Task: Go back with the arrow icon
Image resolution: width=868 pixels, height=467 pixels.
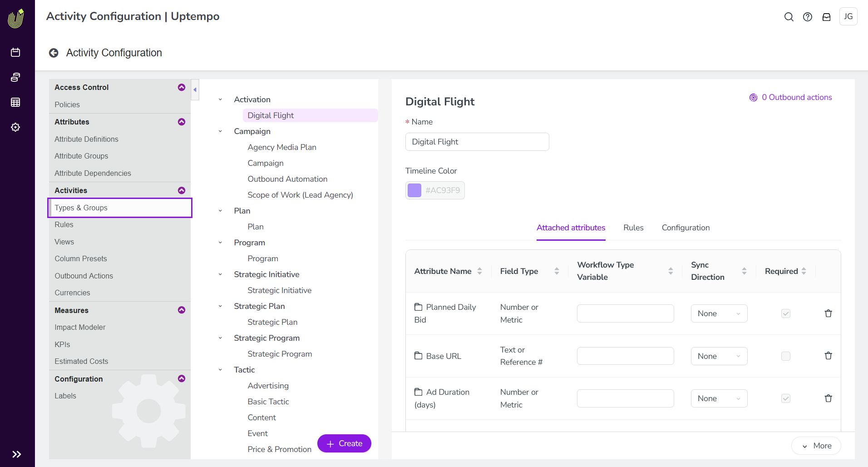Action: coord(54,53)
